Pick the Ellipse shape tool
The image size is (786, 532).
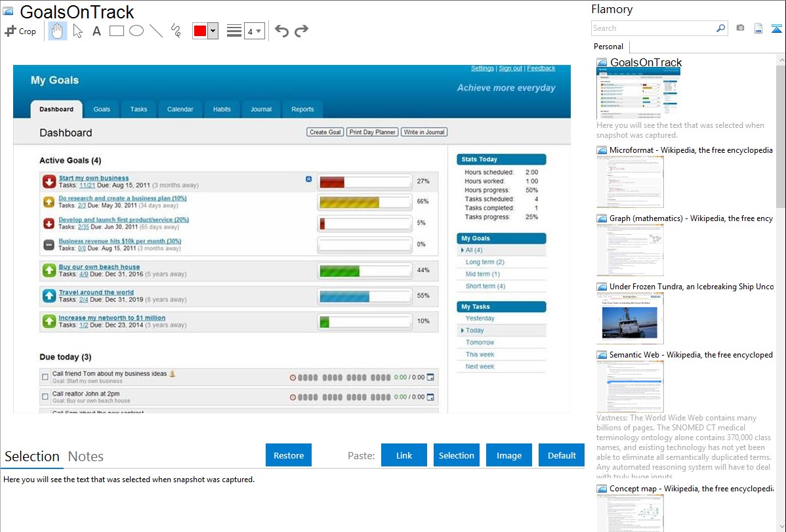136,31
